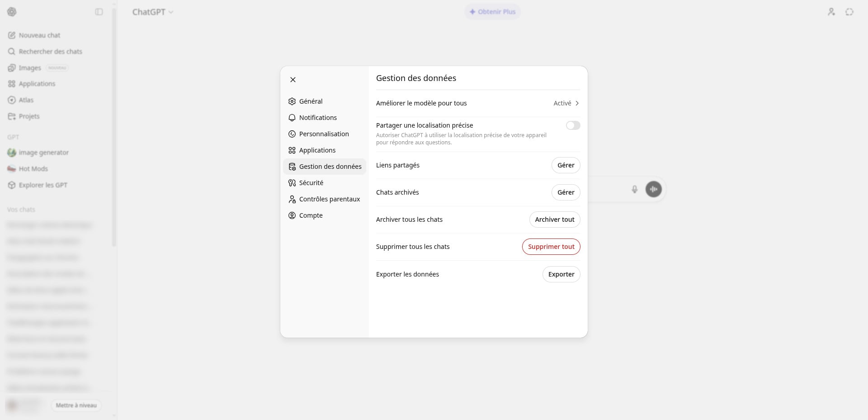Open the ChatGPT model dropdown
868x420 pixels.
[153, 12]
